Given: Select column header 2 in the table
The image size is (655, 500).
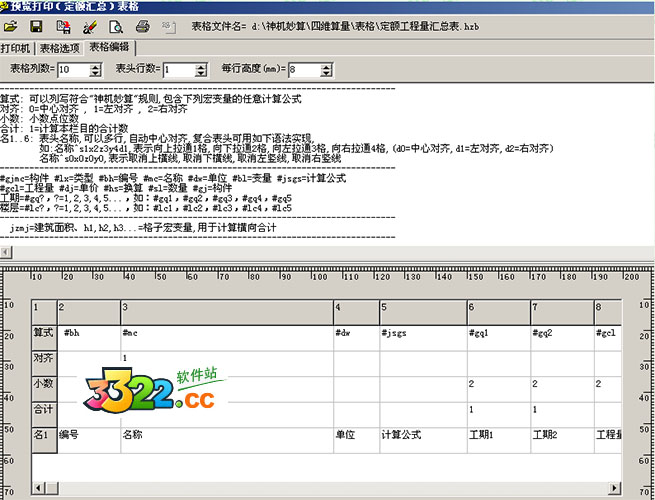Looking at the screenshot, I should (x=89, y=312).
